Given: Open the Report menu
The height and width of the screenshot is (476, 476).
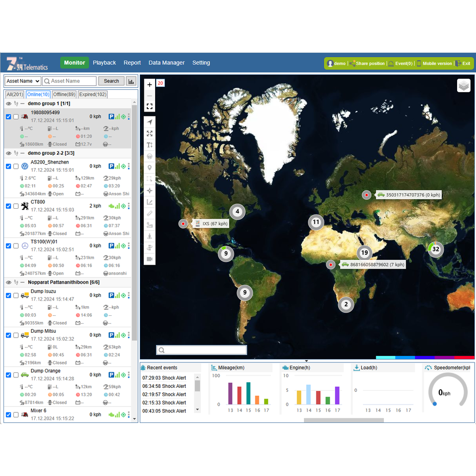Looking at the screenshot, I should click(x=132, y=62).
